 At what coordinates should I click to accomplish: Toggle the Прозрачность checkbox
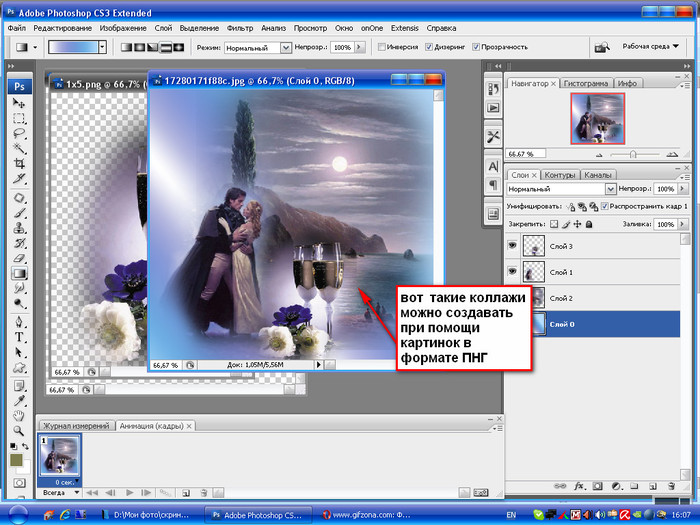coord(476,47)
